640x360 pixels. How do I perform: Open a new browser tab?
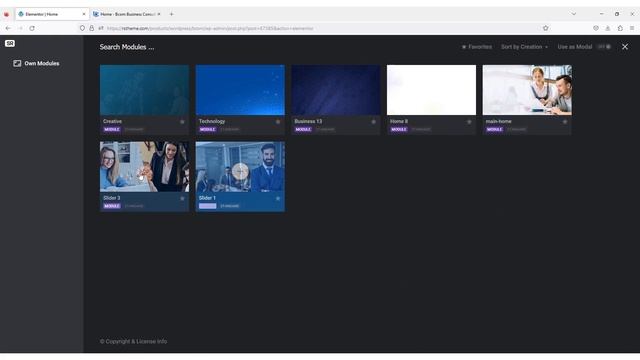click(x=172, y=14)
